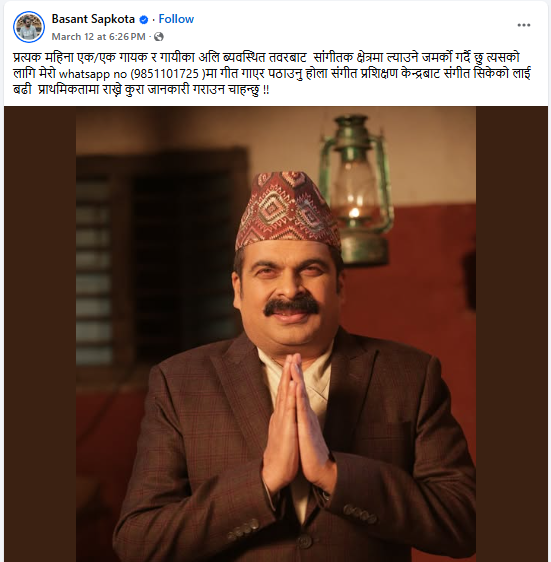
Task: Open Basant Sapkota's profile picture
Action: [x=29, y=27]
